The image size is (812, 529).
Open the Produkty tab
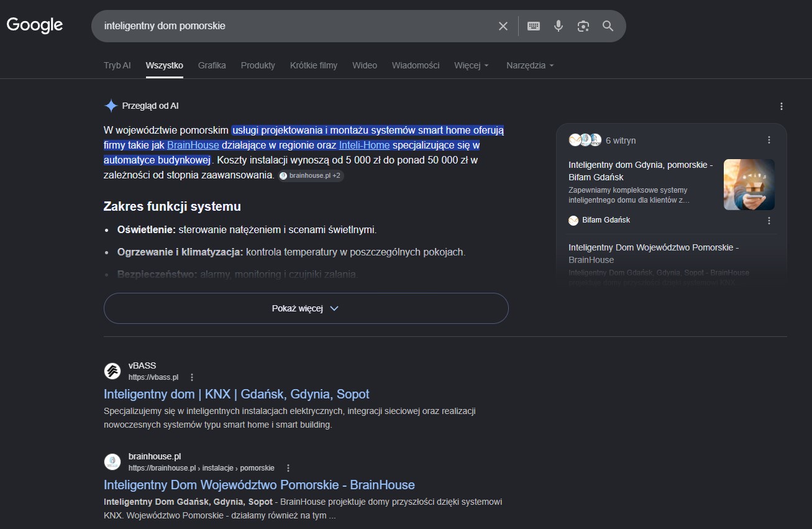point(258,65)
